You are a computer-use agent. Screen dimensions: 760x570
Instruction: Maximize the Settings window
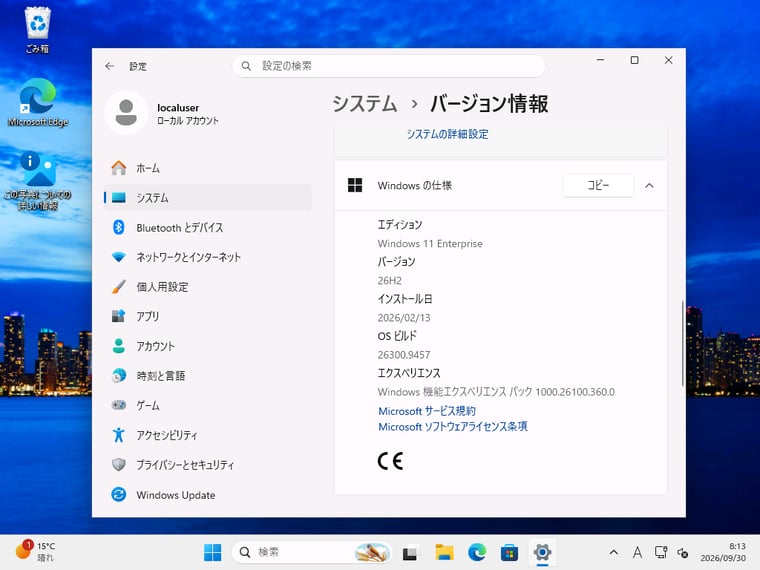tap(634, 60)
